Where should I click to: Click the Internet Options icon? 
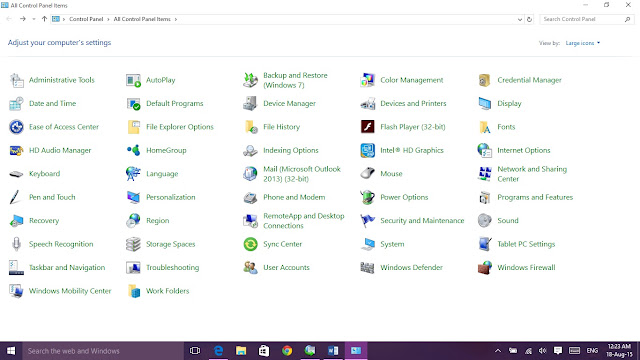coord(484,151)
